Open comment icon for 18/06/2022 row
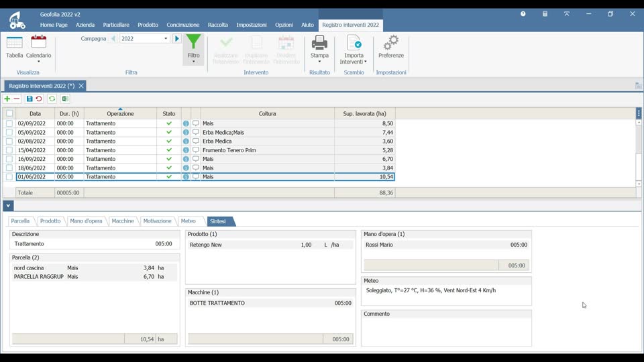Screen dimensions: 644x362 coord(196,168)
